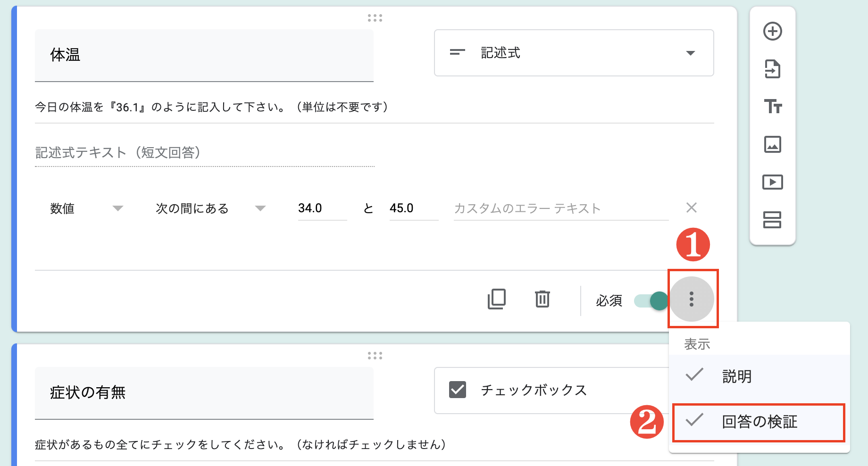Open the three-dot more options menu

(692, 299)
